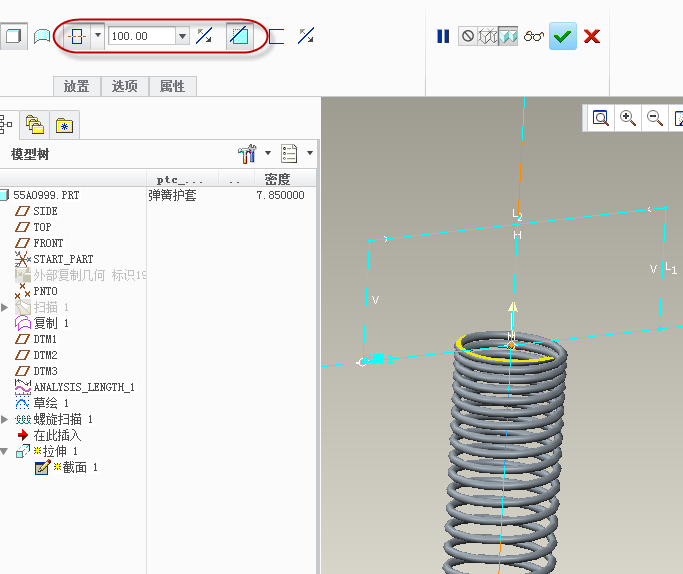Switch to the favorites navigator tab
This screenshot has height=574, width=683.
click(64, 125)
